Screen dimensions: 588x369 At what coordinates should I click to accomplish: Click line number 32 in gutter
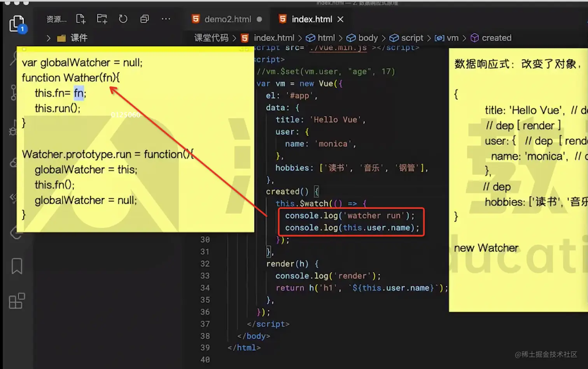pyautogui.click(x=205, y=264)
